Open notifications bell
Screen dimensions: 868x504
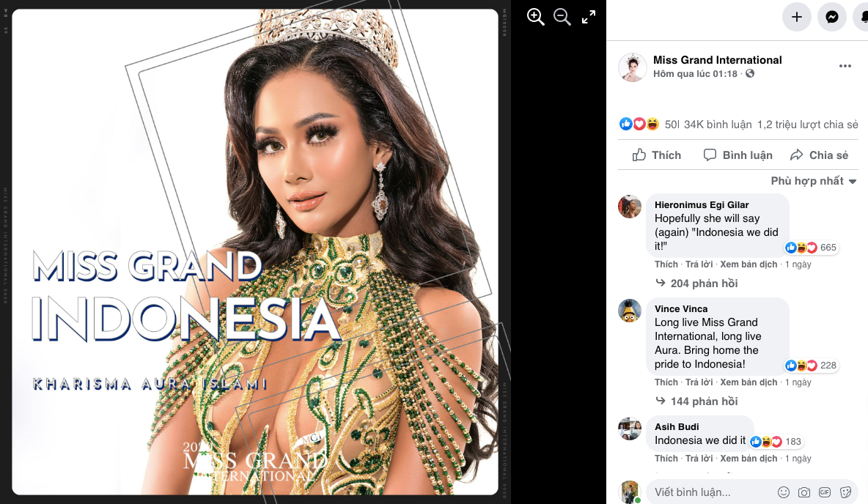click(863, 17)
